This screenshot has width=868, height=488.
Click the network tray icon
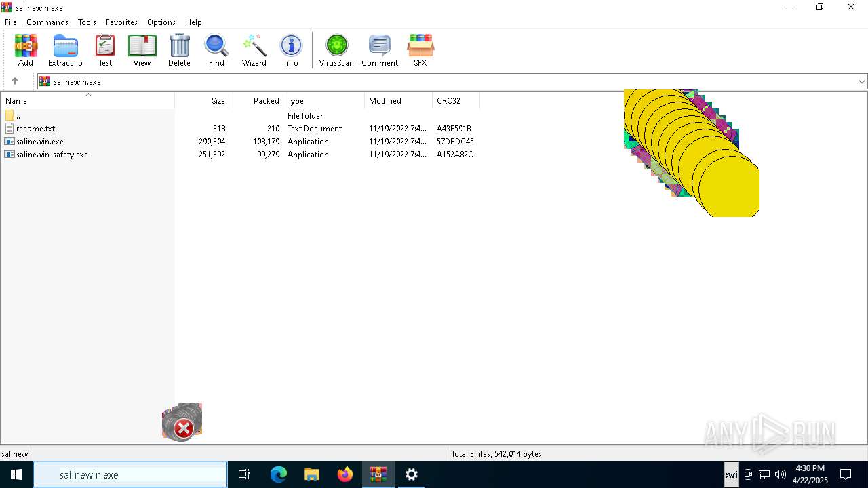point(764,474)
